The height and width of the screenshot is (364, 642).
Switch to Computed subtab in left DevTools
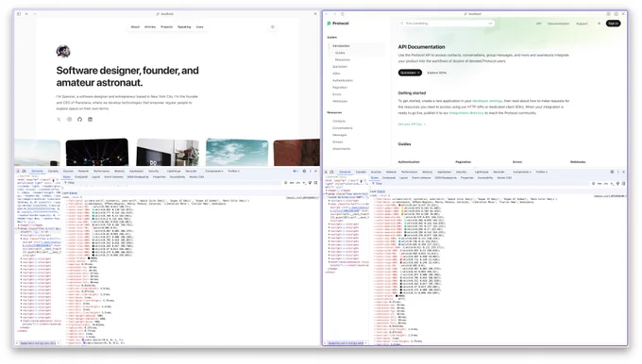point(80,177)
